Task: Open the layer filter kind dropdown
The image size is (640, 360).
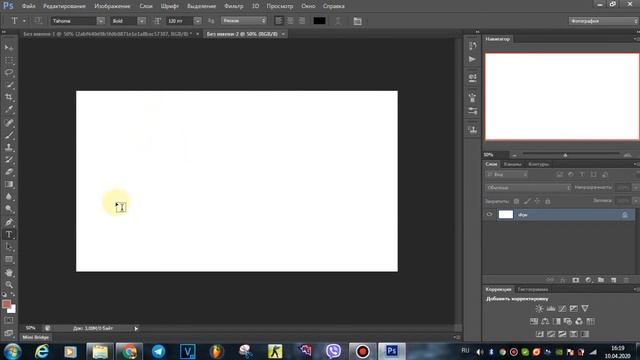Action: (507, 174)
